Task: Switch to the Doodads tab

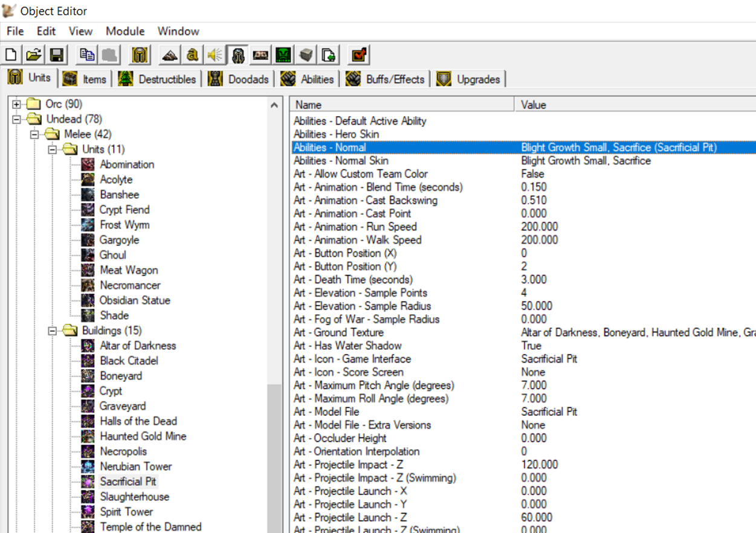Action: [x=239, y=79]
